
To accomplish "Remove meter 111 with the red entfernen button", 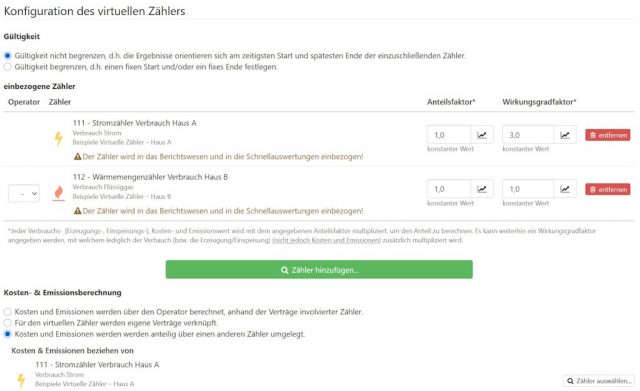I will tap(607, 135).
